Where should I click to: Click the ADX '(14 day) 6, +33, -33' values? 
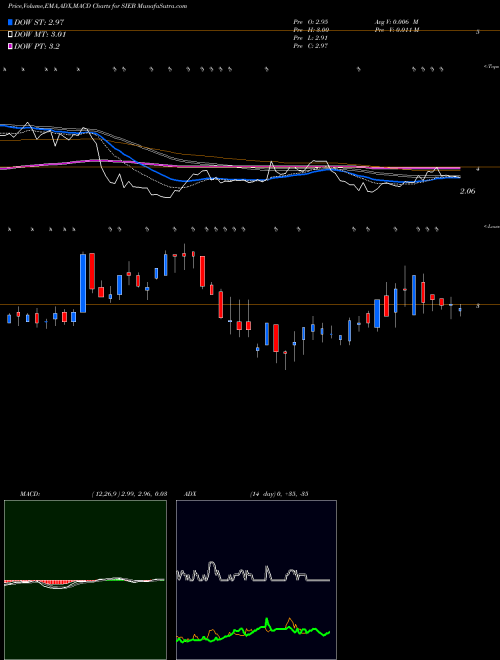(279, 493)
